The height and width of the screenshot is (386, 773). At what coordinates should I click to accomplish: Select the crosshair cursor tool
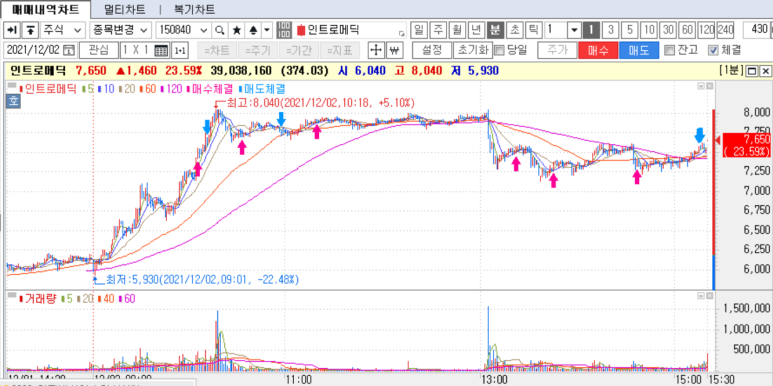point(376,50)
